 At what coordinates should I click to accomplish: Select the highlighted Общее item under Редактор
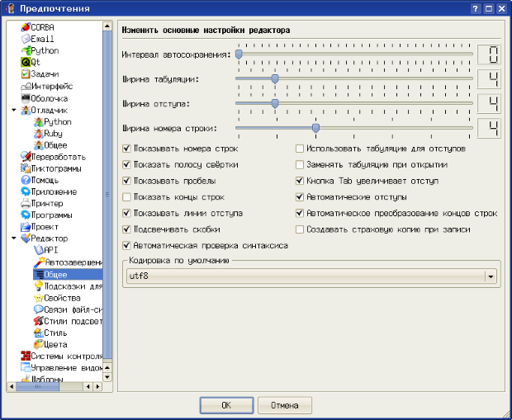[x=68, y=275]
